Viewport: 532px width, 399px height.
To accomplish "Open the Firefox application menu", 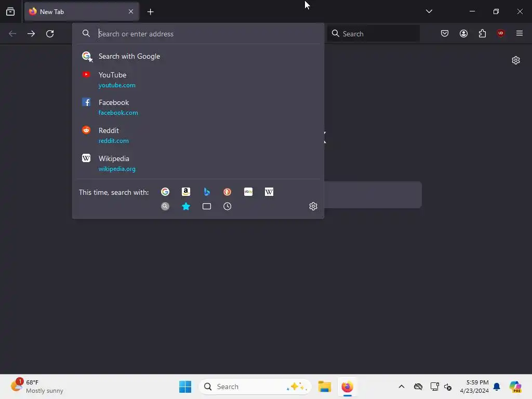I will point(519,33).
